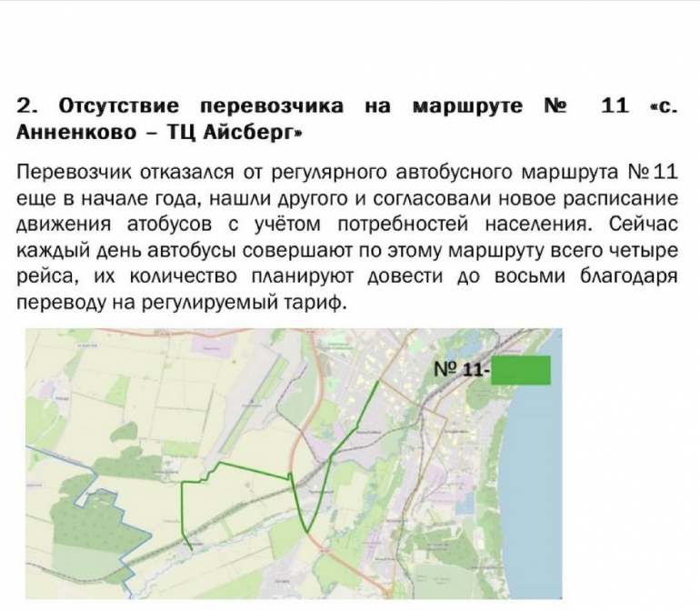Click the northern end of the green route
The width and height of the screenshot is (700, 610).
pos(378,383)
